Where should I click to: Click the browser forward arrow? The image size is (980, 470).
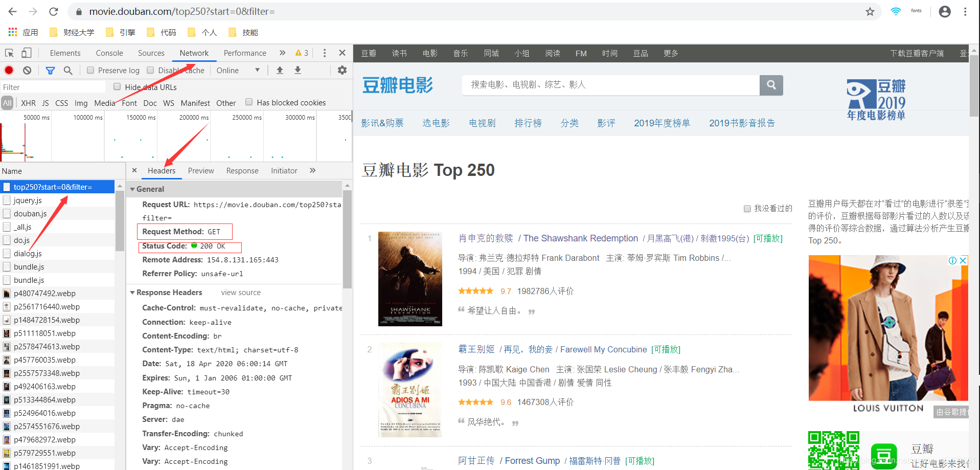33,11
